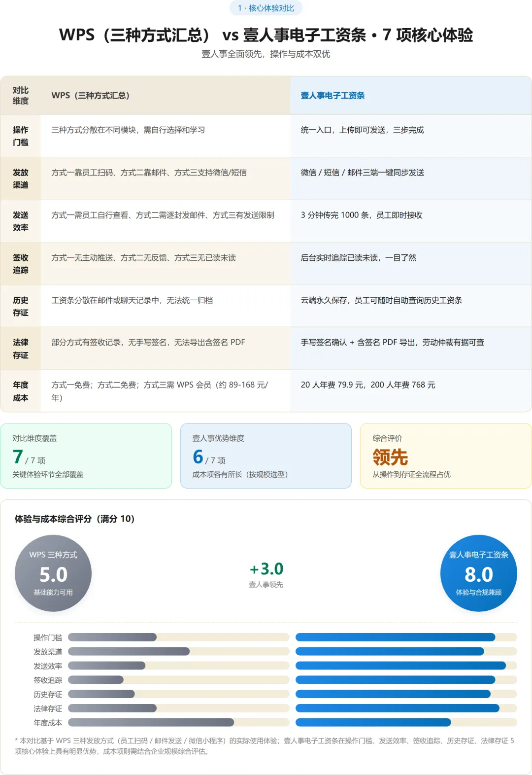Click the green +3.0 difference indicator
The width and height of the screenshot is (532, 775).
(266, 569)
